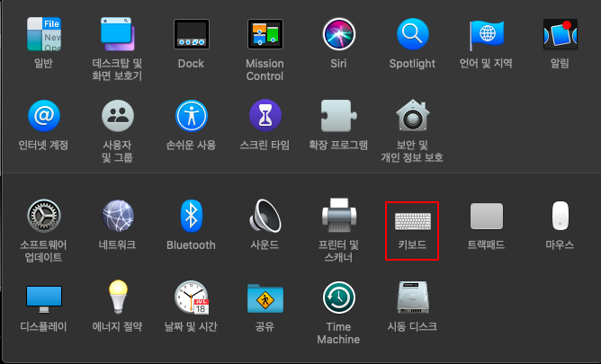The width and height of the screenshot is (601, 364).
Task: Open 네트워크 globe icon
Action: pyautogui.click(x=117, y=216)
